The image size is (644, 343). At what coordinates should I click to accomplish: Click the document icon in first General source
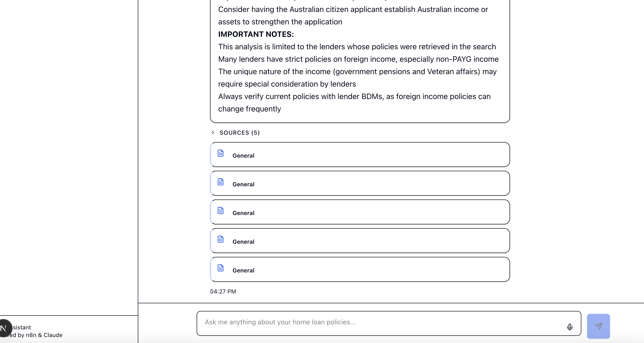221,153
